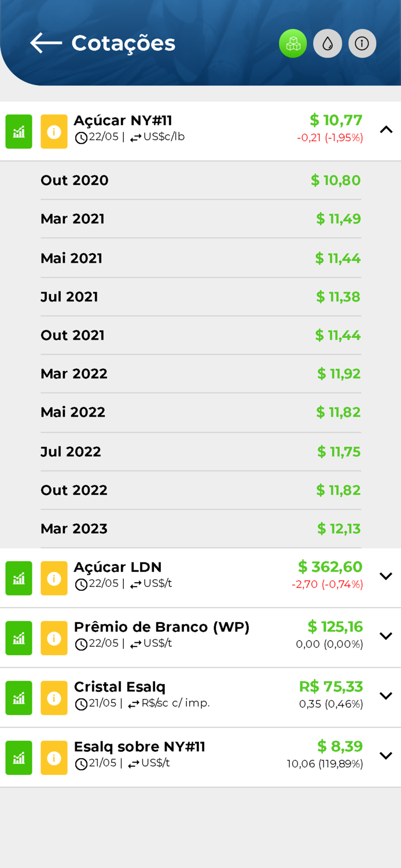Expand the Açúcar LDN quotation details
This screenshot has width=401, height=868.
(386, 576)
